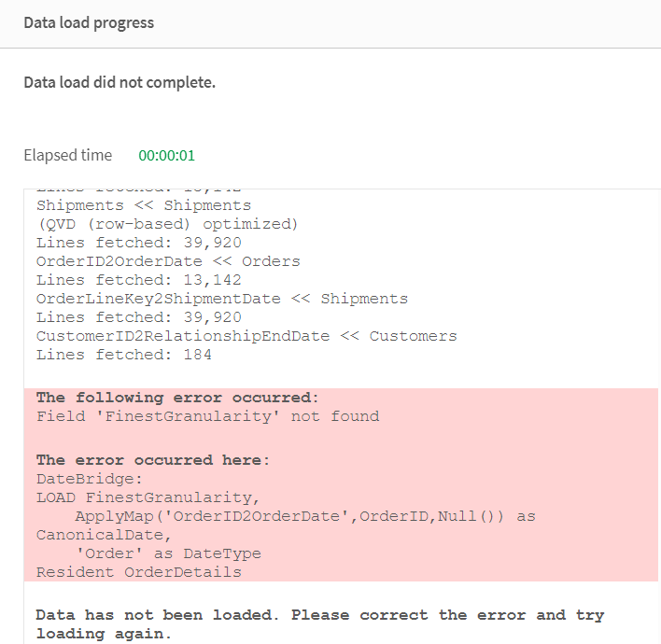Image resolution: width=661 pixels, height=644 pixels.
Task: Click the "Elapsed time" label
Action: click(67, 155)
